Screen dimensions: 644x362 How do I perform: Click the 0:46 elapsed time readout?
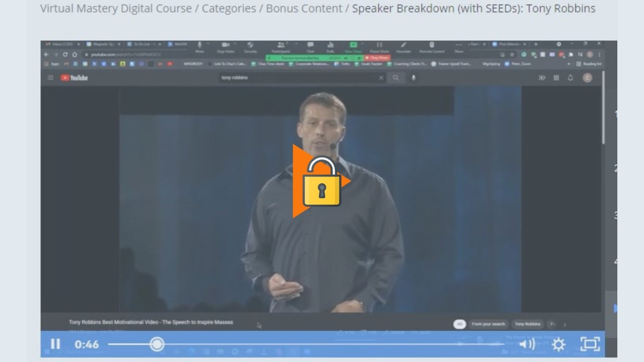coord(87,344)
